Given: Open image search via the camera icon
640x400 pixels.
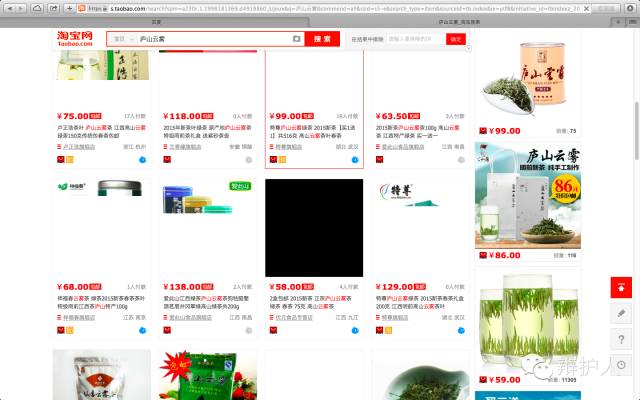Looking at the screenshot, I should [x=297, y=39].
